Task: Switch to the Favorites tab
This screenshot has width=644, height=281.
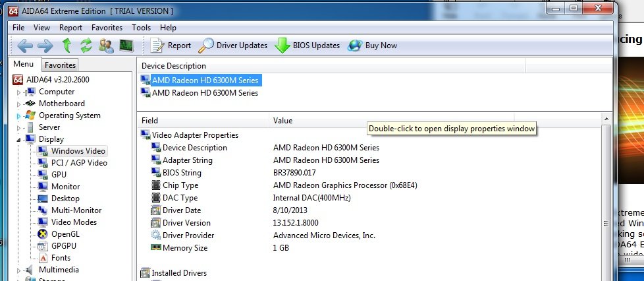Action: [x=61, y=65]
